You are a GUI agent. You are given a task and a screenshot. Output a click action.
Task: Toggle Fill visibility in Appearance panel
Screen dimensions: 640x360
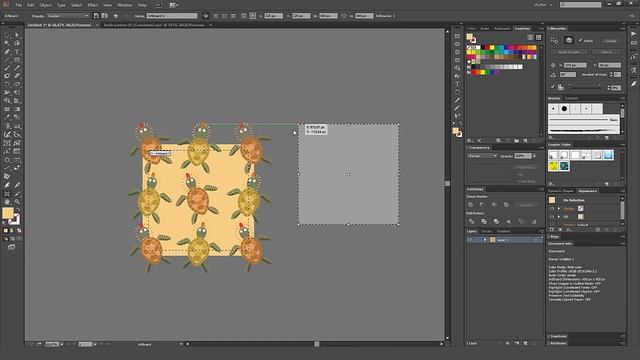pyautogui.click(x=552, y=217)
